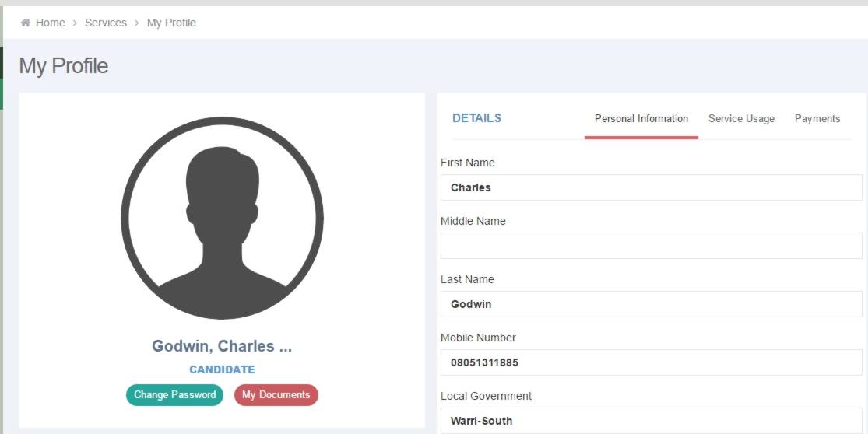
Task: Click the home icon in breadcrumb
Action: point(25,23)
